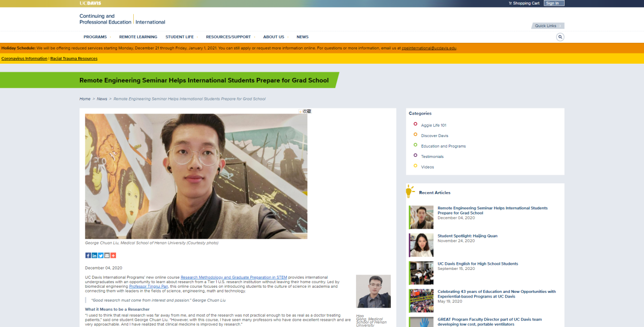Share the article on Twitter

[x=101, y=256]
